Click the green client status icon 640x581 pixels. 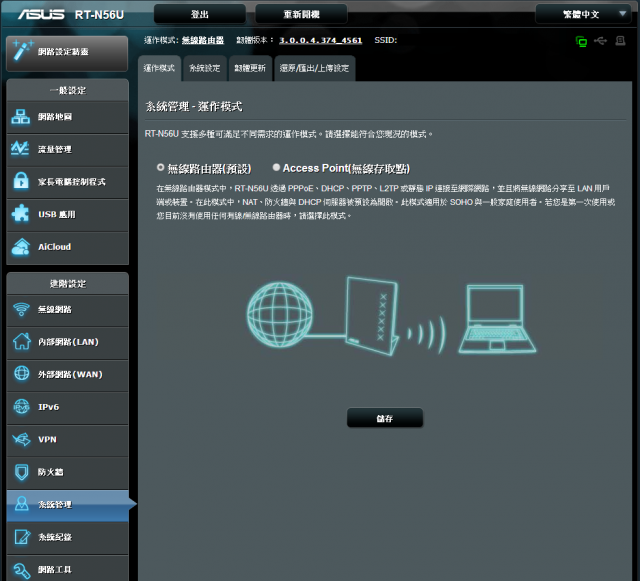(x=581, y=41)
